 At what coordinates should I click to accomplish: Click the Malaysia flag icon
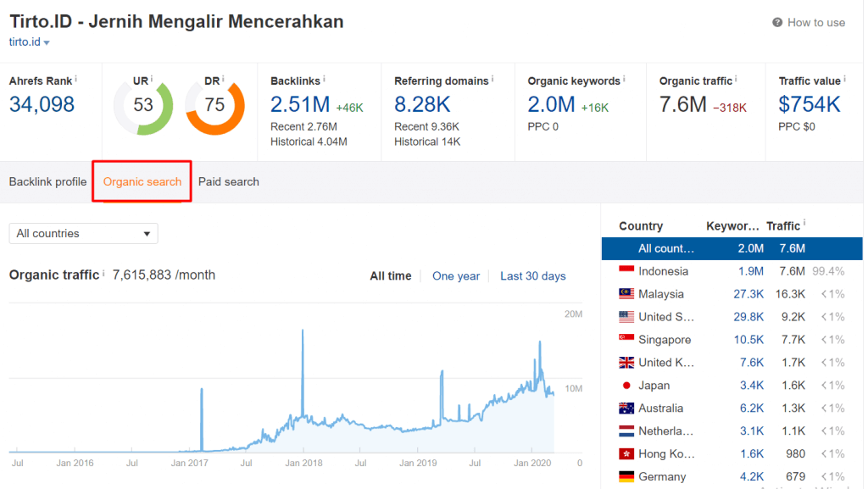(626, 294)
